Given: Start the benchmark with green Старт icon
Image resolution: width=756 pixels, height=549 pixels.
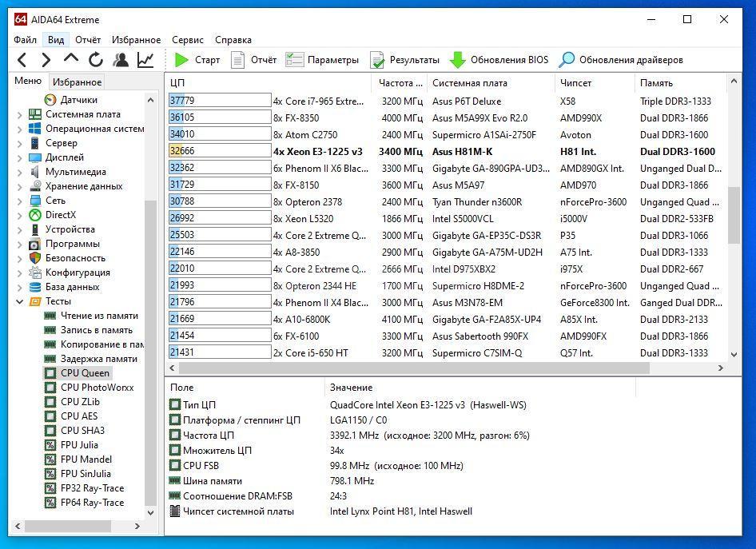Looking at the screenshot, I should tap(182, 60).
